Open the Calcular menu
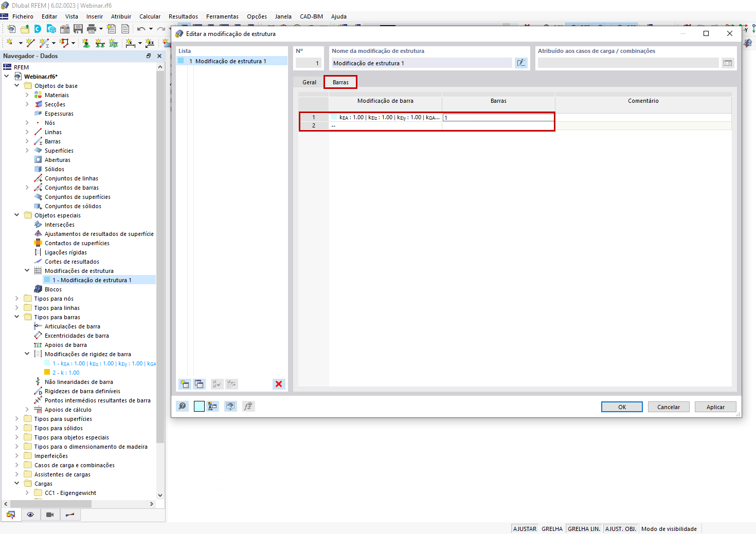This screenshot has height=534, width=756. [150, 16]
